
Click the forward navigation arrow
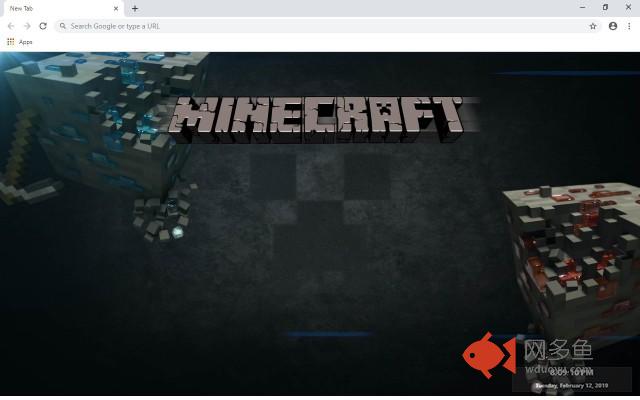pos(27,26)
